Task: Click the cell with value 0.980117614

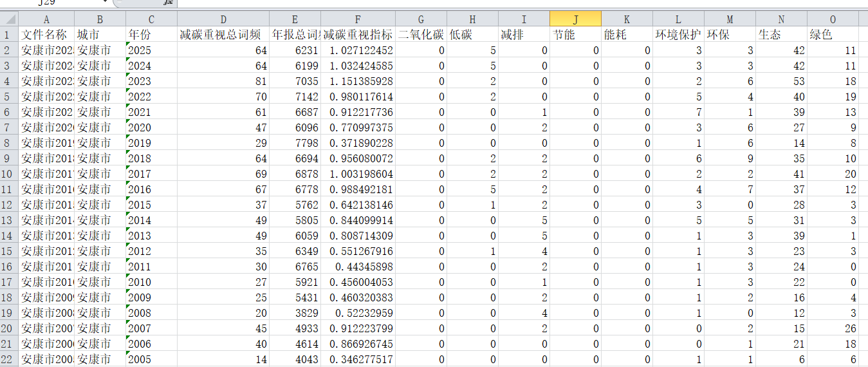Action: (x=358, y=97)
